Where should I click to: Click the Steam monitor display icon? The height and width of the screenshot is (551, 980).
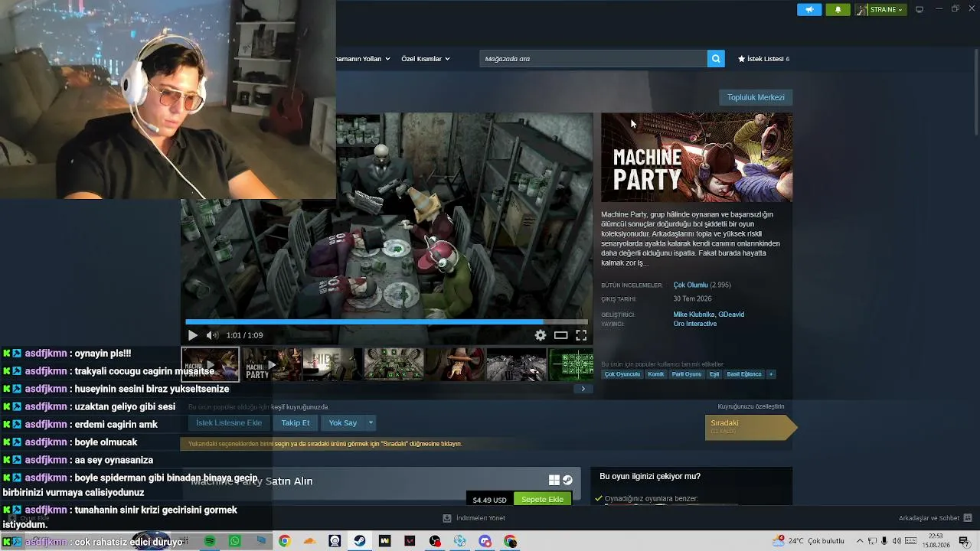click(920, 9)
